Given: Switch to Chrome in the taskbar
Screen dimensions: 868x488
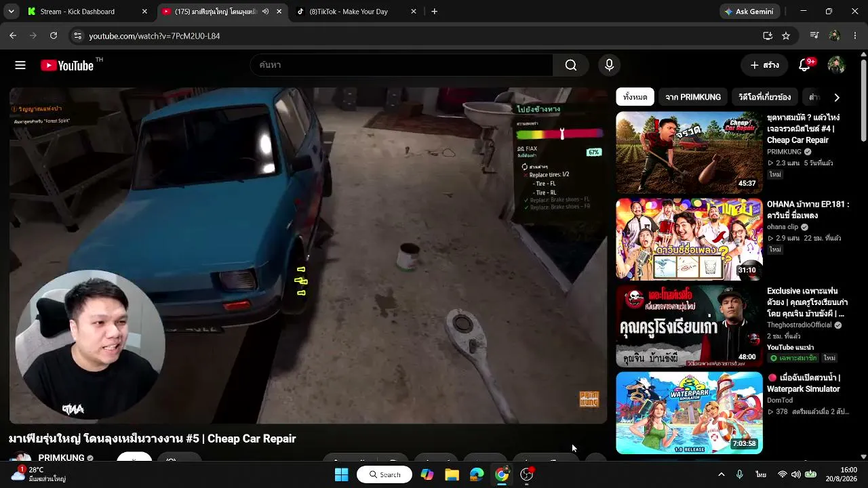Looking at the screenshot, I should [x=502, y=474].
